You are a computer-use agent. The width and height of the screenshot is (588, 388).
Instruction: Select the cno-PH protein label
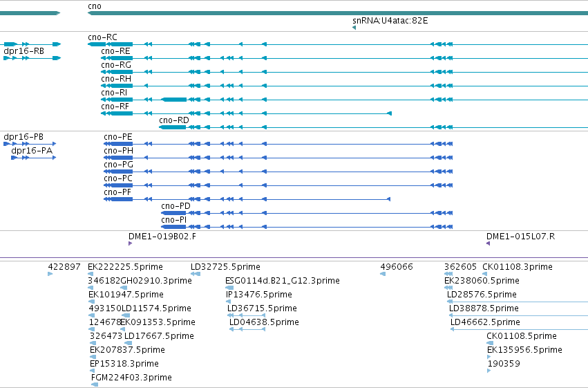(119, 151)
